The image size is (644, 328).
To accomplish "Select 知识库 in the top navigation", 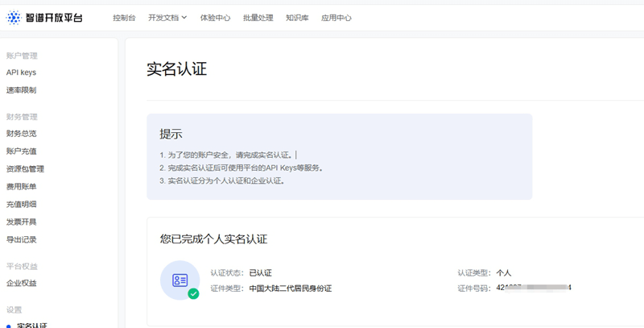I will pyautogui.click(x=297, y=18).
